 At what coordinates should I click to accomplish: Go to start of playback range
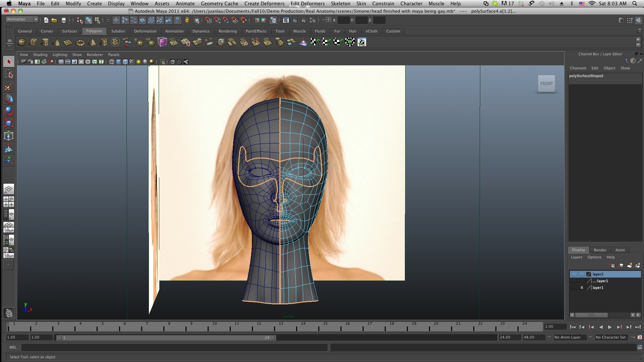pos(573,327)
